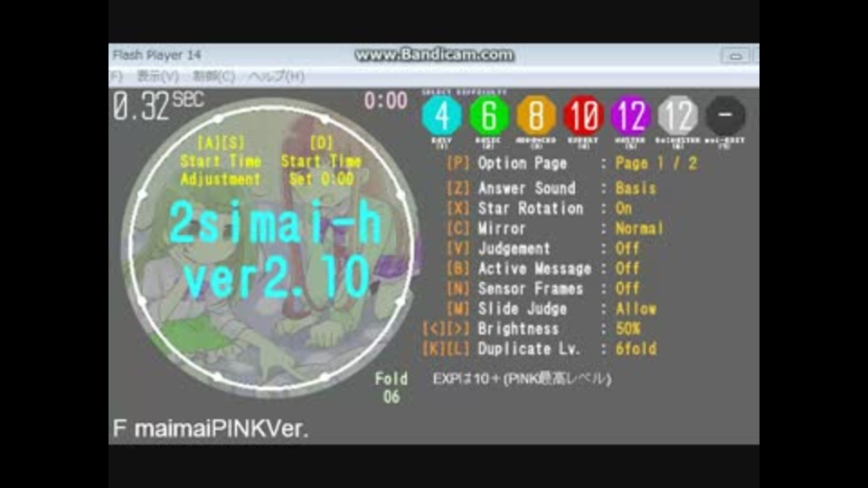The image size is (868, 488).
Task: Click the Duplicate Lv. 6fold value
Action: pos(636,349)
